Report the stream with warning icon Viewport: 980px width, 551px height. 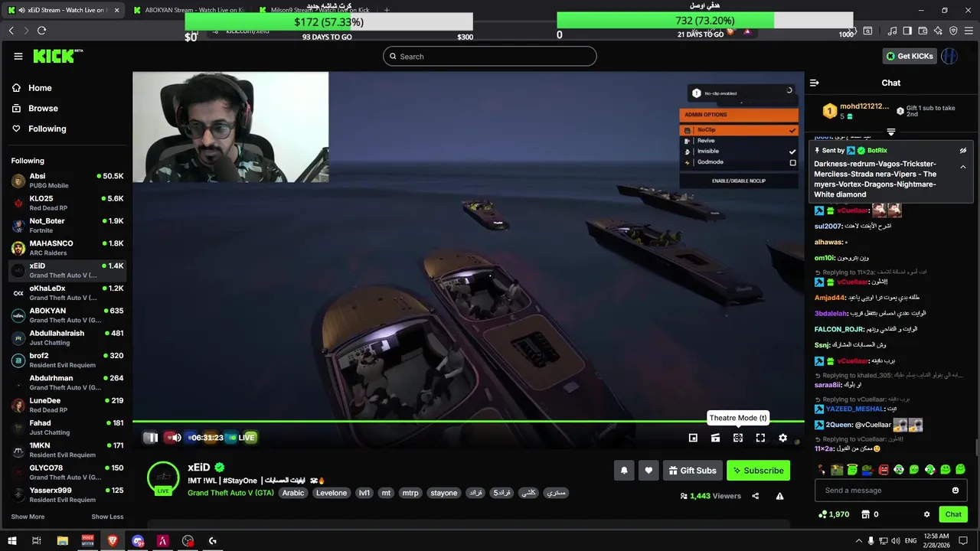click(779, 496)
